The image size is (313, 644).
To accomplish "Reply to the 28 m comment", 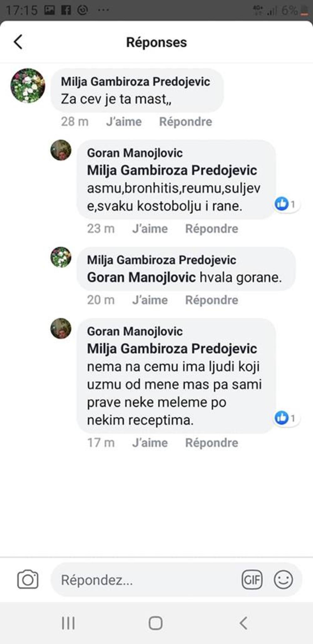I will (x=186, y=122).
